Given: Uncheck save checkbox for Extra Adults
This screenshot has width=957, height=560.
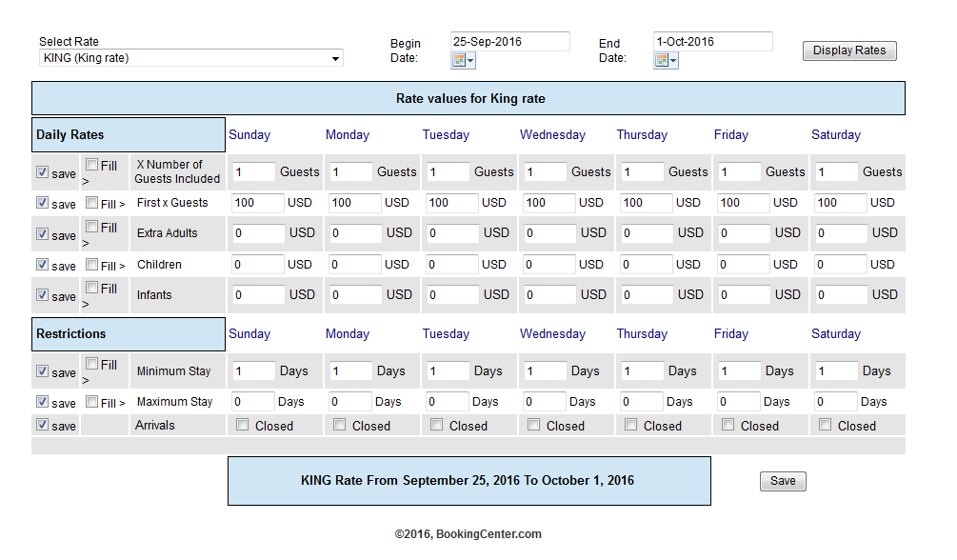Looking at the screenshot, I should coord(42,233).
